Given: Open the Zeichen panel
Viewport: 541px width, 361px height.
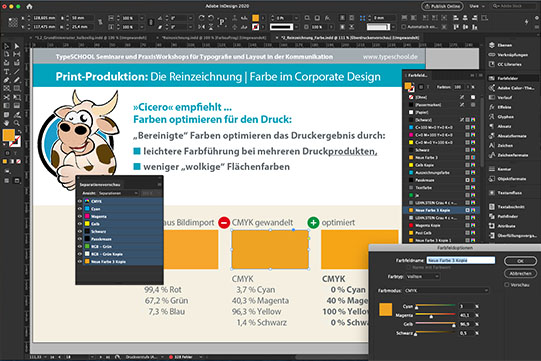Looking at the screenshot, I should [501, 146].
